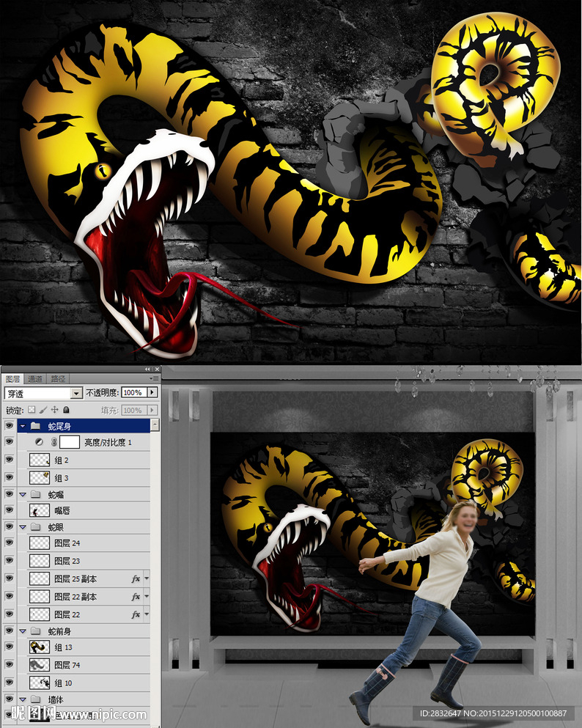Hide the 嘴唇 layer

[x=9, y=510]
